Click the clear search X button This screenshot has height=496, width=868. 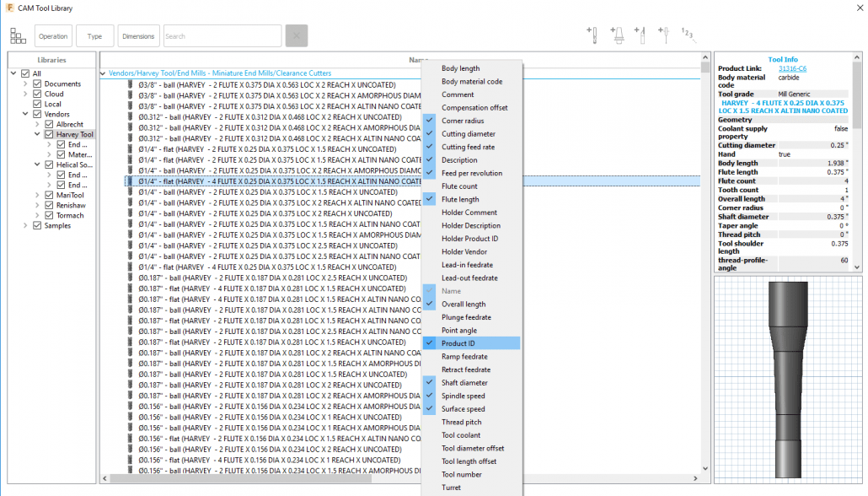coord(297,36)
